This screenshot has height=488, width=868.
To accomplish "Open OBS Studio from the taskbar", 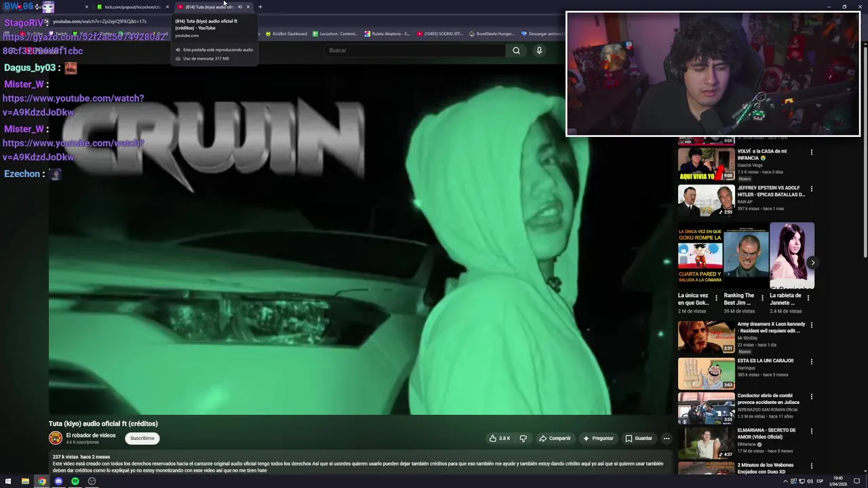I will click(x=92, y=481).
